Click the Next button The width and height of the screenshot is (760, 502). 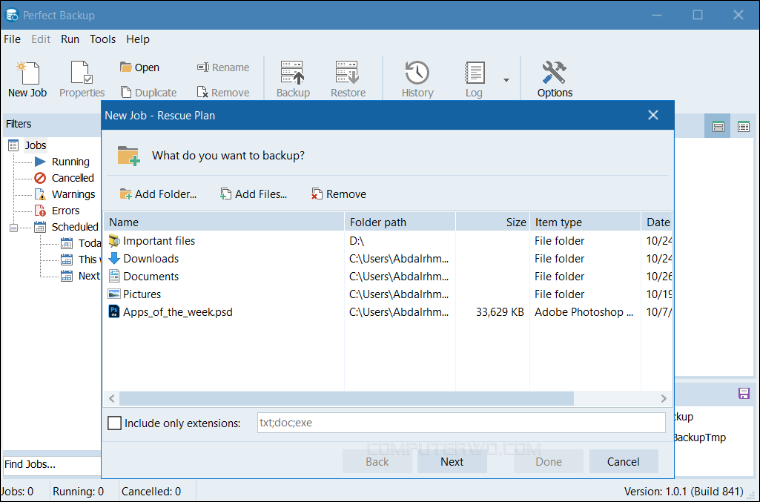pyautogui.click(x=452, y=462)
